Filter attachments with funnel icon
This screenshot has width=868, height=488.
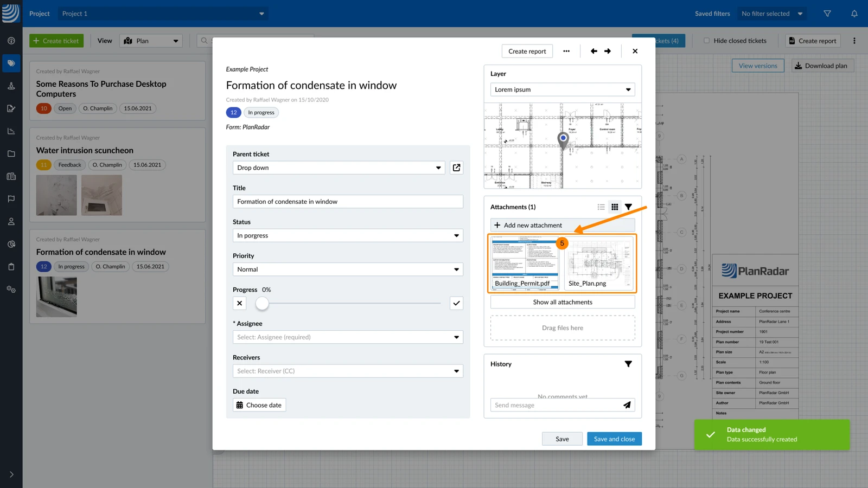(x=628, y=207)
